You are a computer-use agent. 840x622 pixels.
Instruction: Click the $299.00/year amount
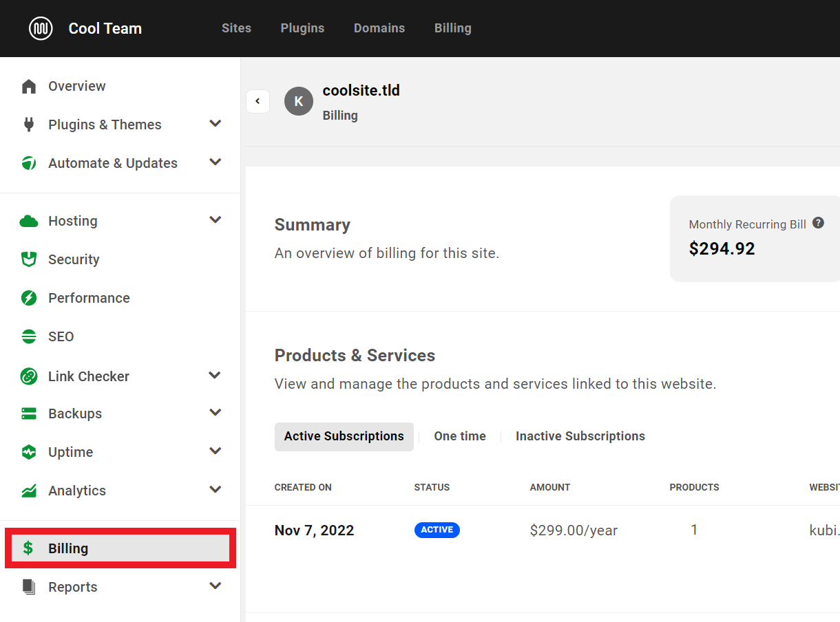[574, 530]
